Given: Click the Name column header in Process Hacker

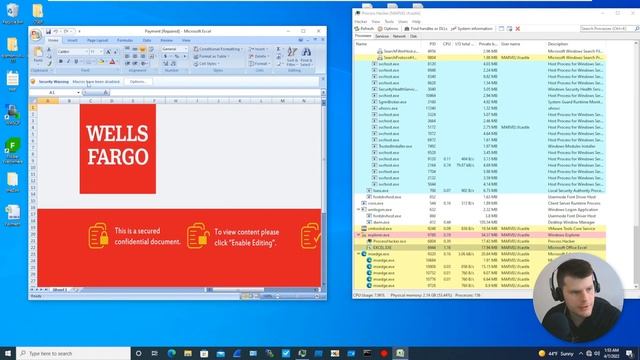Looking at the screenshot, I should coord(361,44).
